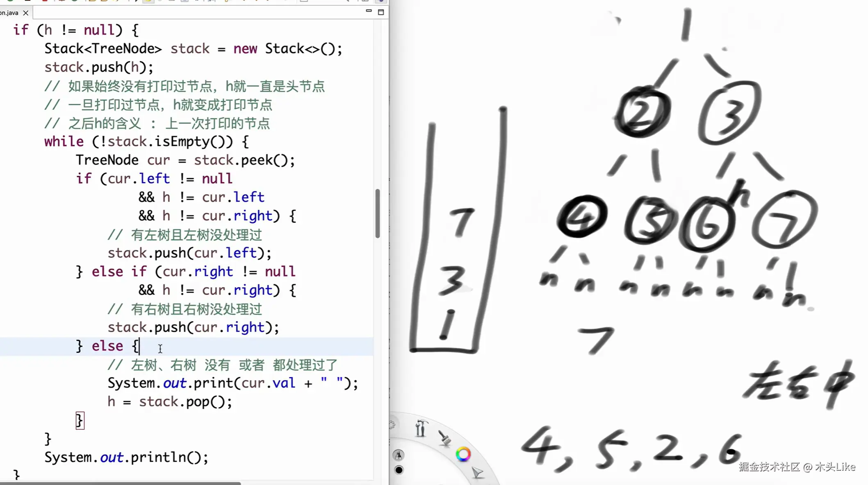
Task: Click the gear icon at the left of the radial menu
Action: coord(392,425)
